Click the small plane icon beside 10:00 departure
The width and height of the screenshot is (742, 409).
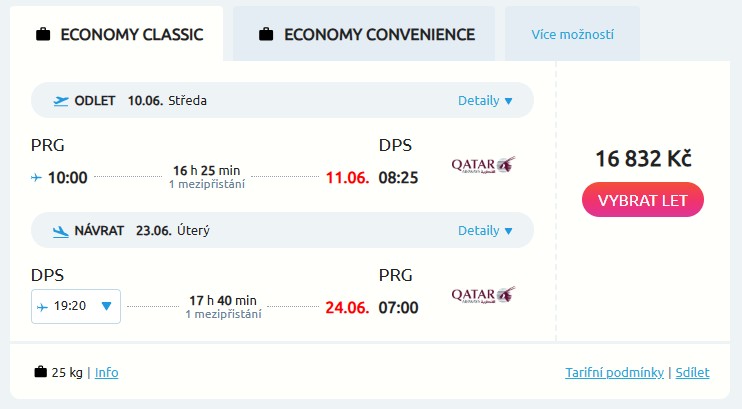pos(37,178)
